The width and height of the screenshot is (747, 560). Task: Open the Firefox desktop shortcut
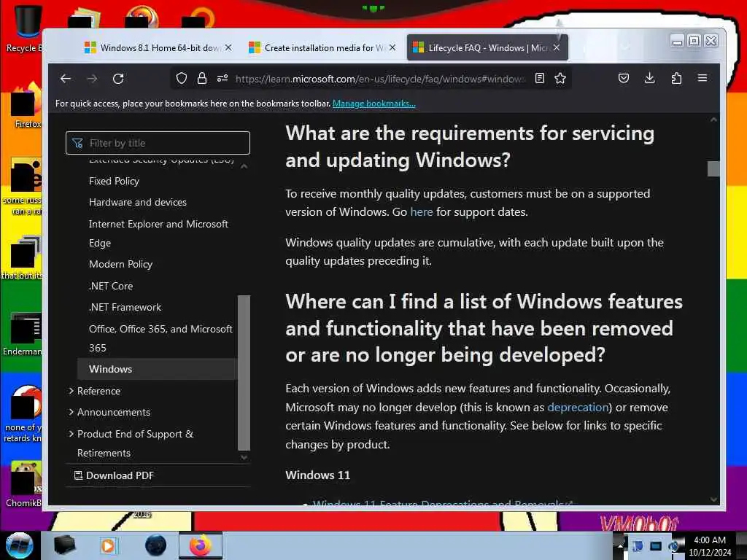coord(27,106)
